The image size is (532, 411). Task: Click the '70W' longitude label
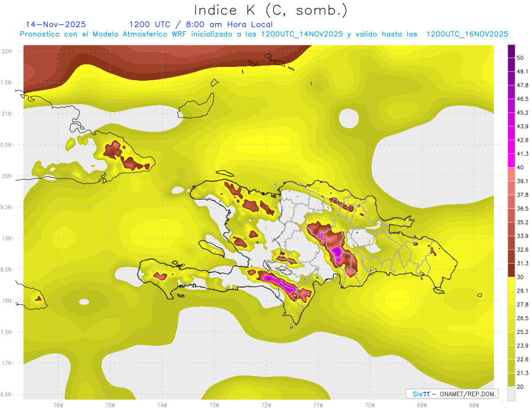click(x=370, y=405)
